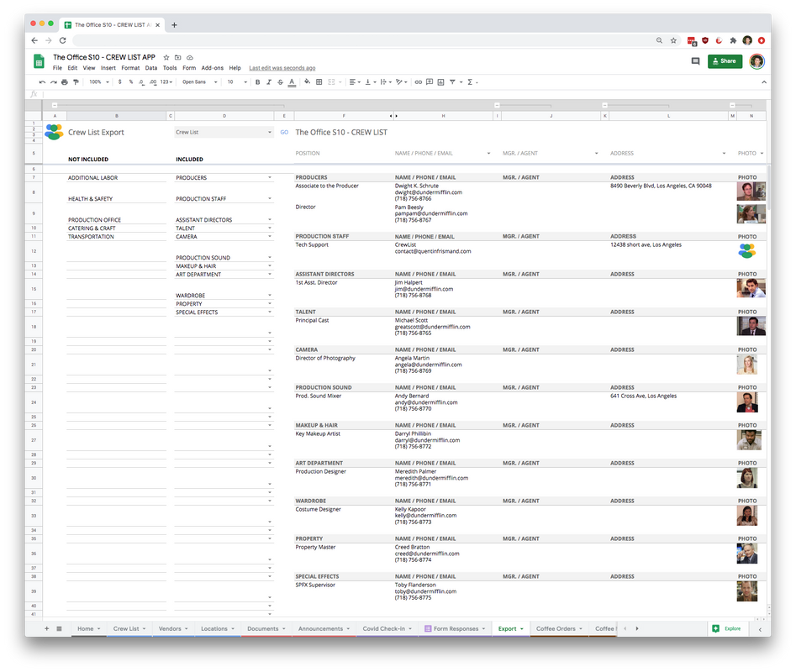
Task: Add a new sheet with plus icon
Action: (47, 629)
